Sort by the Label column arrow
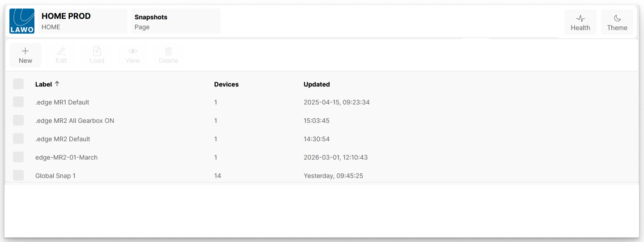Viewport: 644px width, 242px height. [x=57, y=84]
